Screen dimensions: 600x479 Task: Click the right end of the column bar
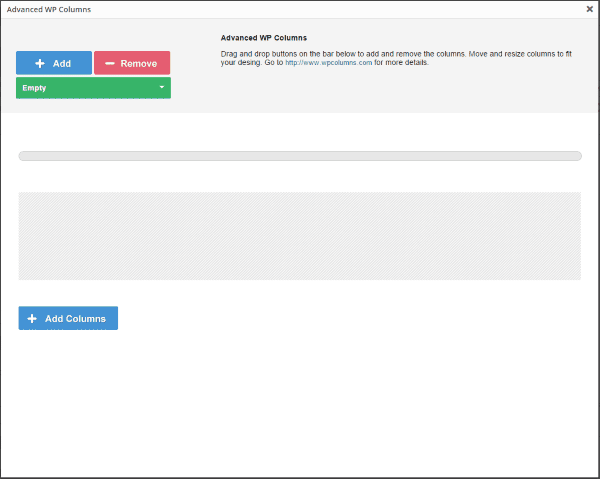(575, 156)
